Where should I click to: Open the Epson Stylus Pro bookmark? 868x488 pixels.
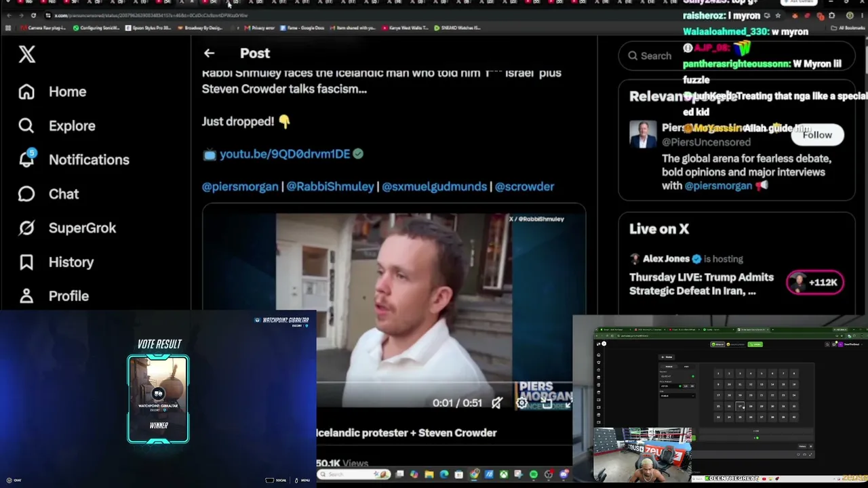[146, 28]
